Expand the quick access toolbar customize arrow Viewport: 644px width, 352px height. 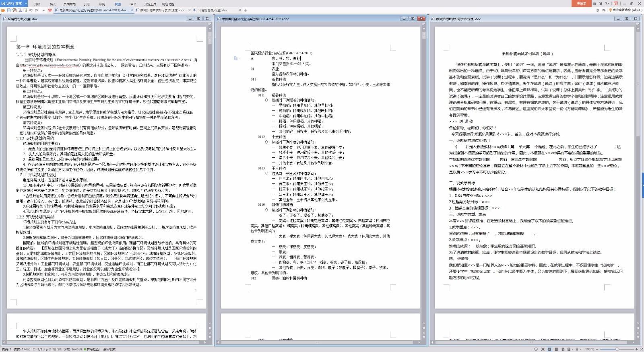[x=43, y=10]
